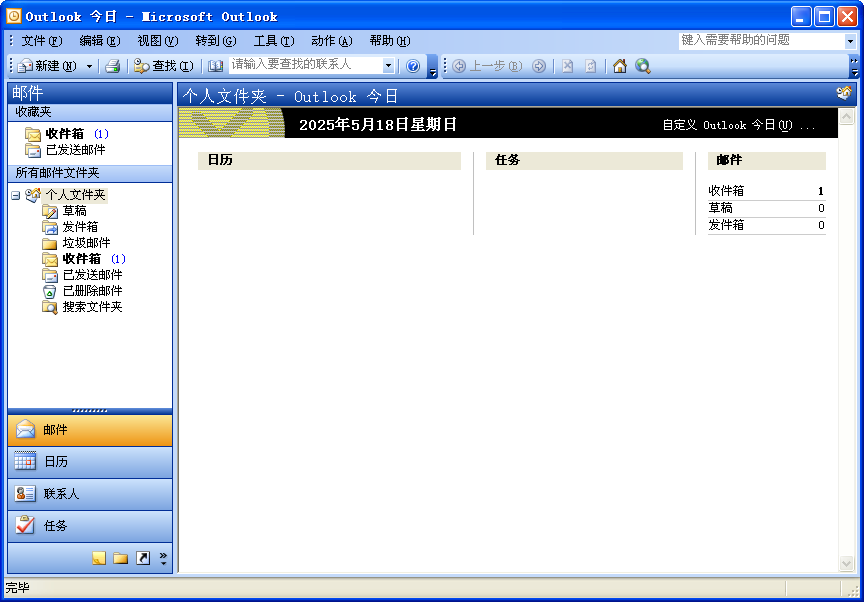Click the help question input box
Viewport: 864px width, 602px height.
(762, 40)
